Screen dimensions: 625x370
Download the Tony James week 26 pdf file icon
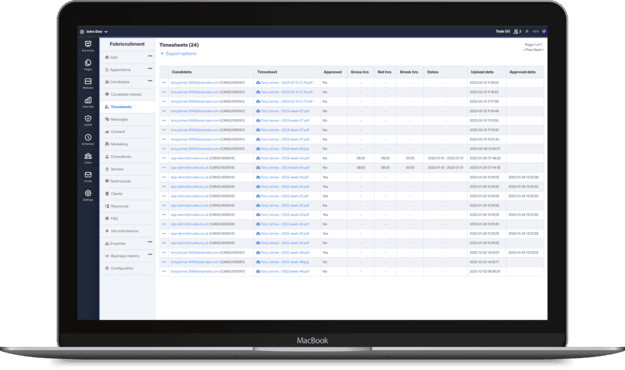258,243
